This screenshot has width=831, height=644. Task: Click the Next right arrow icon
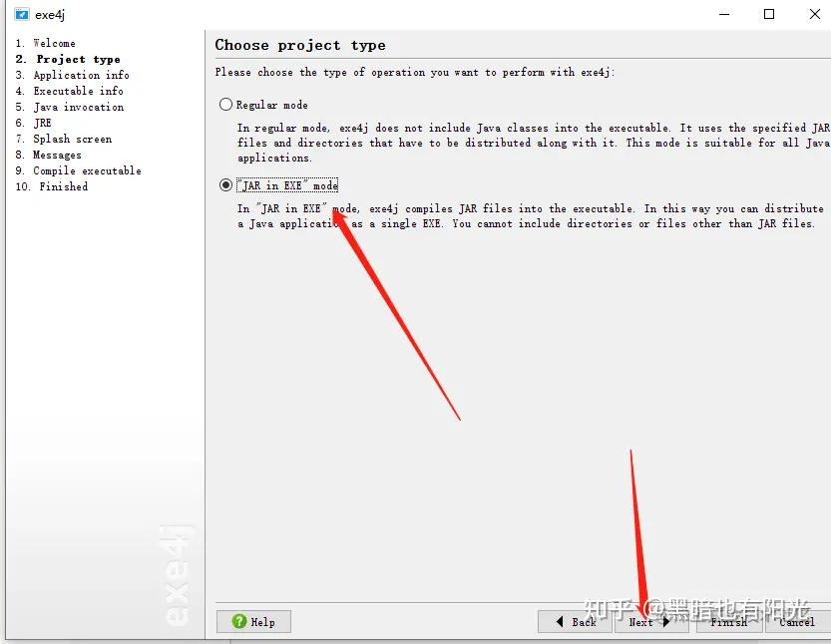(666, 622)
